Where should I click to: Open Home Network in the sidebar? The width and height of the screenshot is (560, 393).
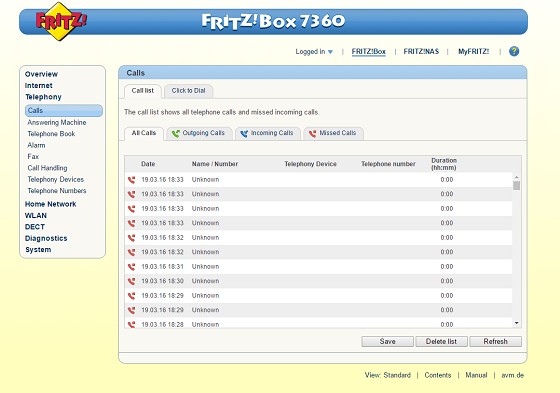[x=50, y=204]
